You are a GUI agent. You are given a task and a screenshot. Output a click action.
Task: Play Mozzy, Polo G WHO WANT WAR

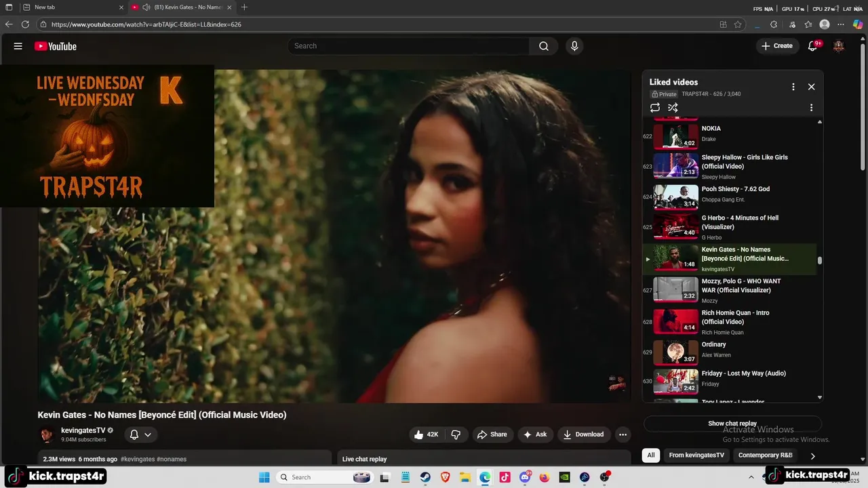click(x=729, y=290)
